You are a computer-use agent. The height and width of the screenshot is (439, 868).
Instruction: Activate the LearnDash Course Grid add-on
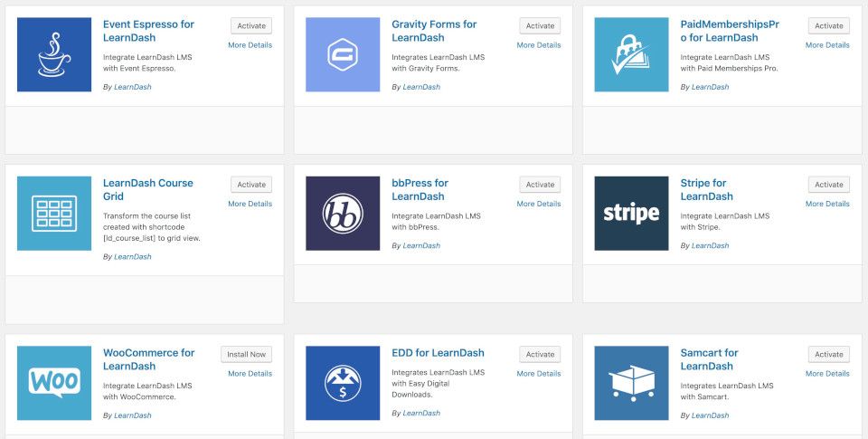251,185
